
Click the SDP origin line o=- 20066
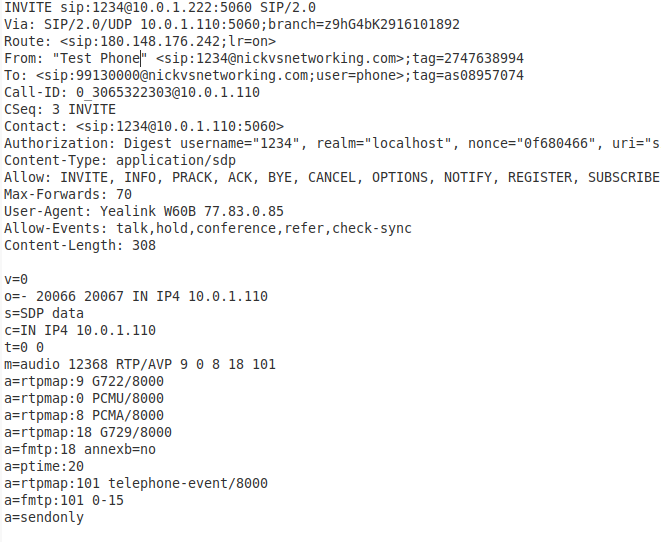click(x=136, y=296)
